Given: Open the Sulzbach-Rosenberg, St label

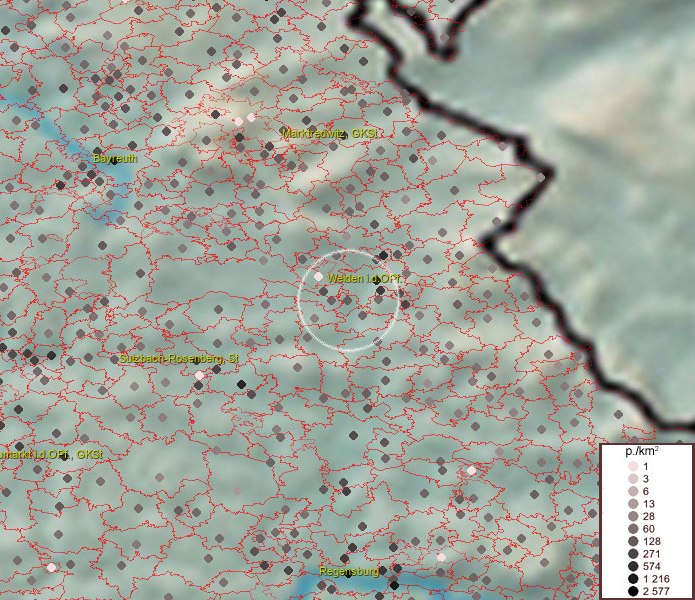Looking at the screenshot, I should tap(178, 357).
